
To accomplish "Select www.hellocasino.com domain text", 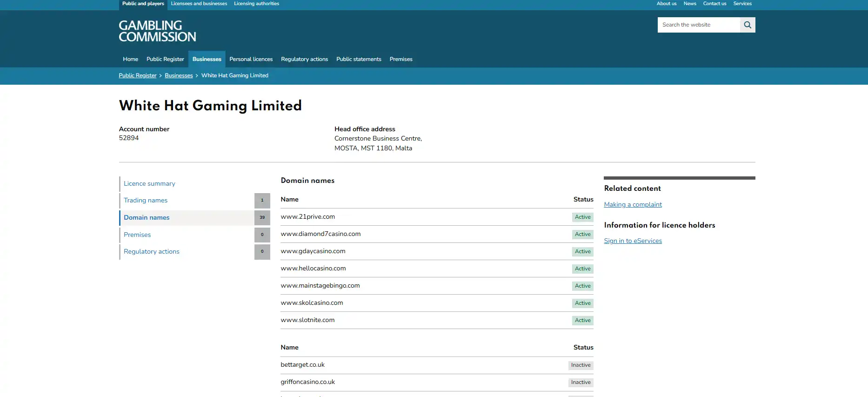I will (313, 269).
